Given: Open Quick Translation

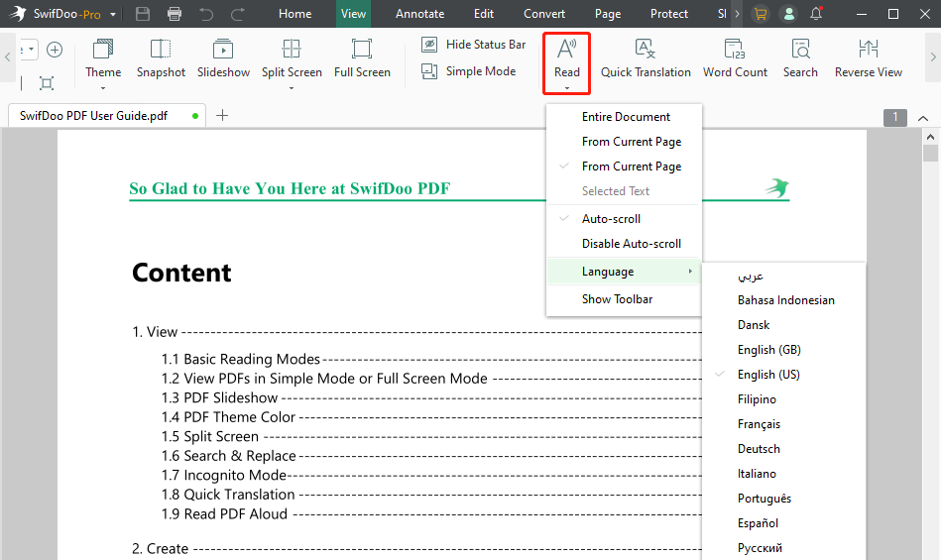Looking at the screenshot, I should click(x=646, y=59).
